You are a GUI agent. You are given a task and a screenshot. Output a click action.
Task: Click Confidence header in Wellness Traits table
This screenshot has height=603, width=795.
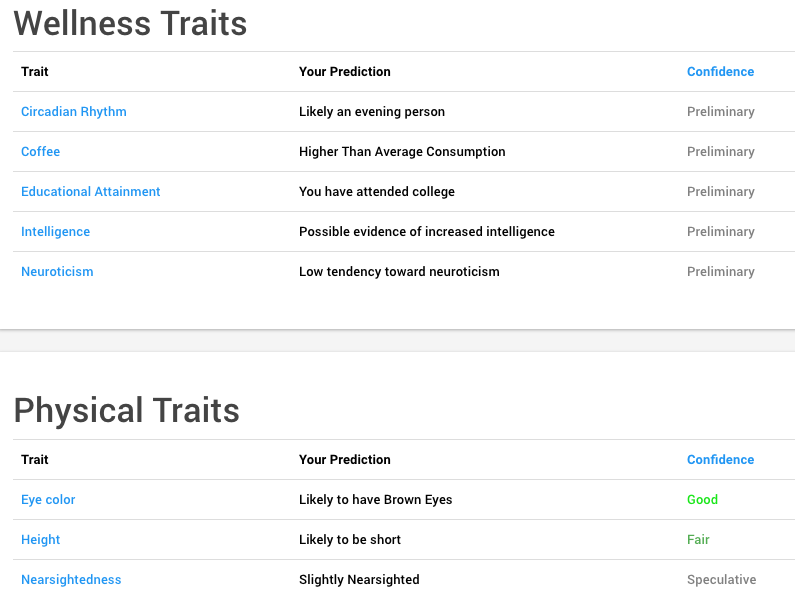click(720, 72)
